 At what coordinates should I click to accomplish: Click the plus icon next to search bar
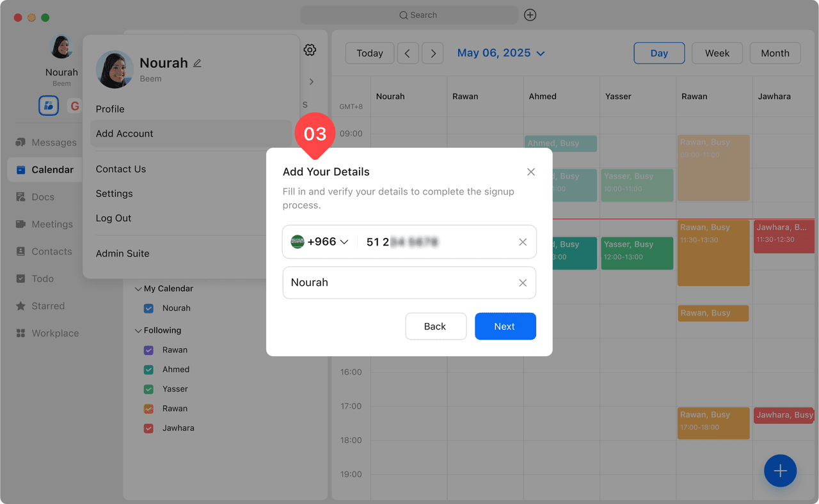pyautogui.click(x=530, y=15)
